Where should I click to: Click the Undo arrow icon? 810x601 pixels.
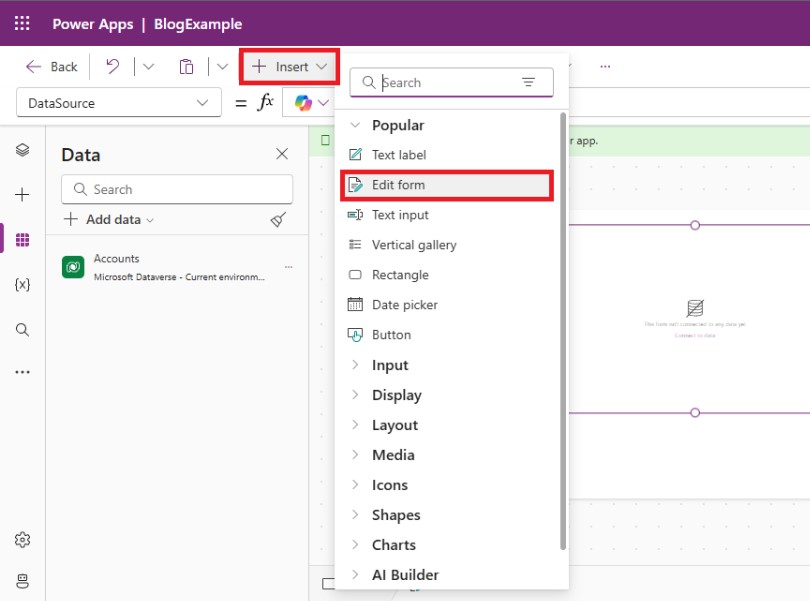click(113, 66)
